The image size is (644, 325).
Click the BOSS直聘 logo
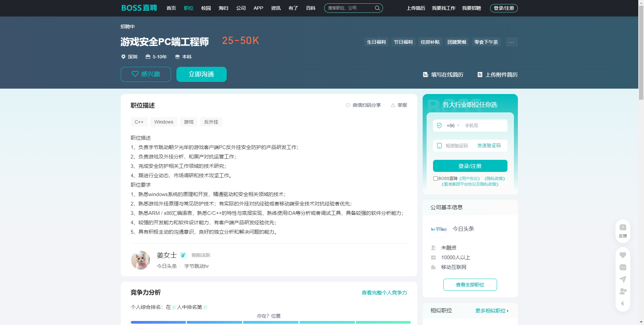(139, 8)
